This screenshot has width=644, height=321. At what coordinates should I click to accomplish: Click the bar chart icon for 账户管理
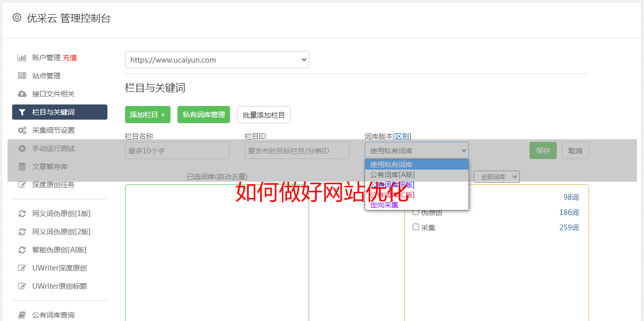[x=22, y=58]
